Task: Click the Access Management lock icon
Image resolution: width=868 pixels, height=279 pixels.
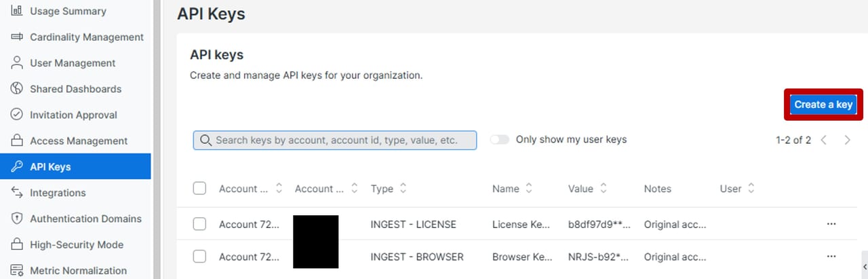Action: point(17,141)
